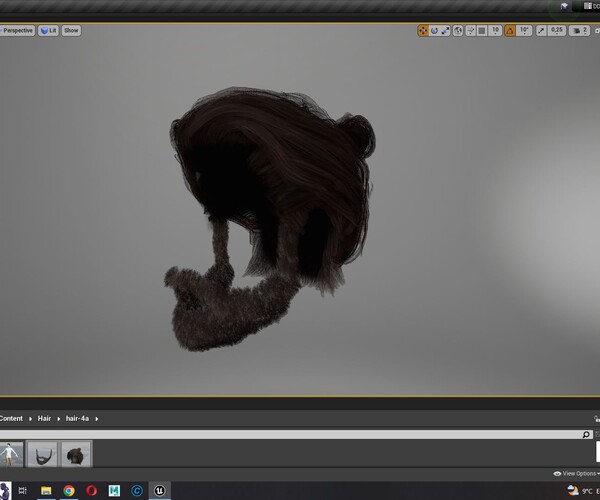The image size is (600, 500).
Task: Open grid snap size dropdown showing 10
Action: click(495, 31)
